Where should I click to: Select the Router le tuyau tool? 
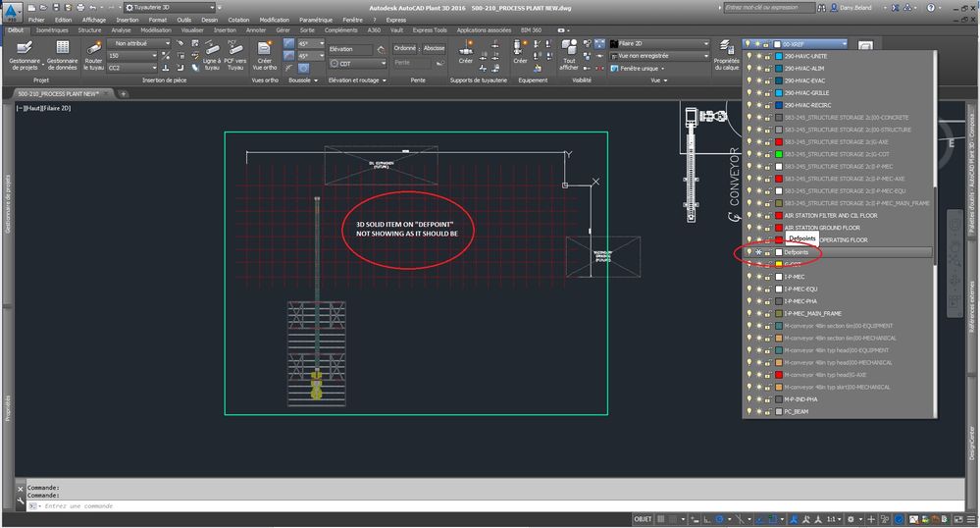coord(94,55)
